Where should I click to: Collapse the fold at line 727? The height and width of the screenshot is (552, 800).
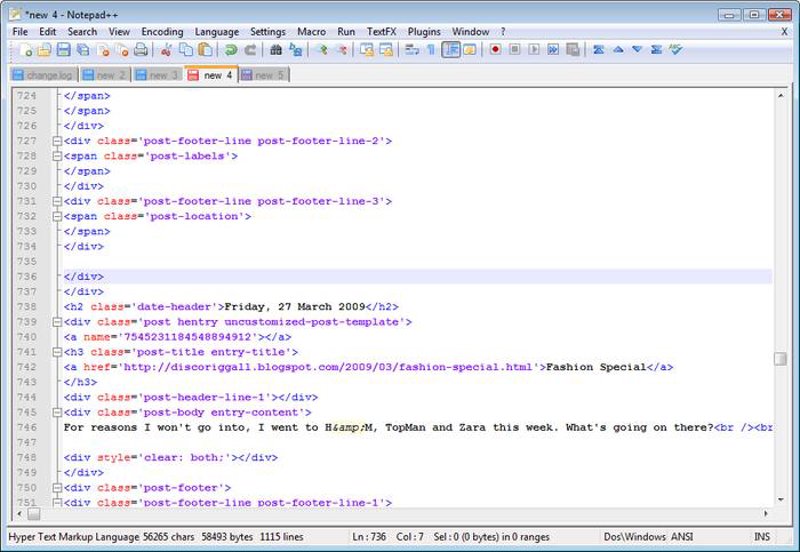[x=57, y=141]
